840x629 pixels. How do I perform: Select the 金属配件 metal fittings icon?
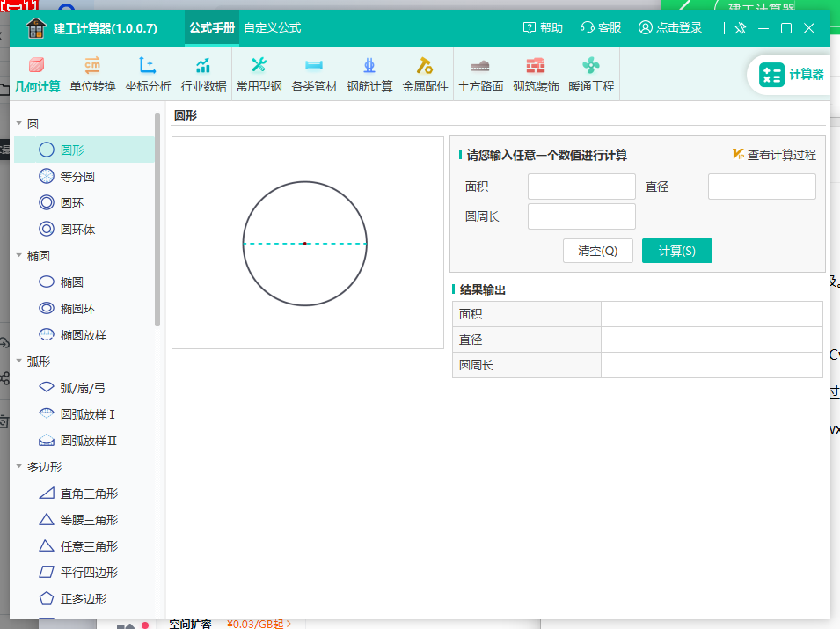pyautogui.click(x=425, y=74)
